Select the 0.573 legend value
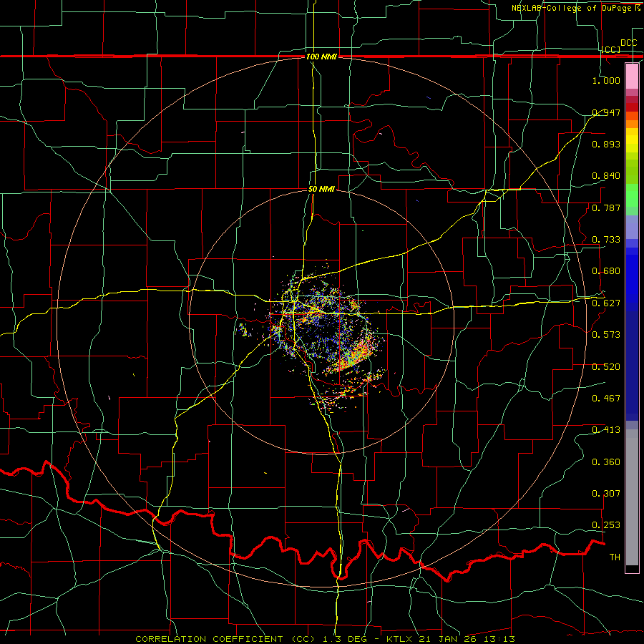Screen dimensions: 644x644 click(606, 335)
